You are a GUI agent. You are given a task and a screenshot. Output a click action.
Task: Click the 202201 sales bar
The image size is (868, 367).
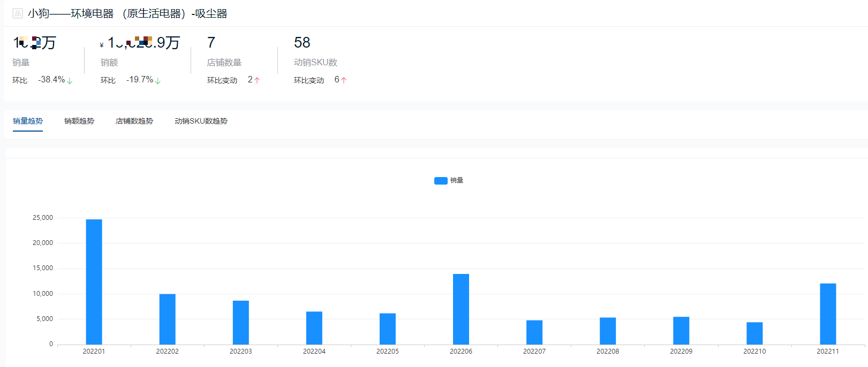(x=94, y=282)
